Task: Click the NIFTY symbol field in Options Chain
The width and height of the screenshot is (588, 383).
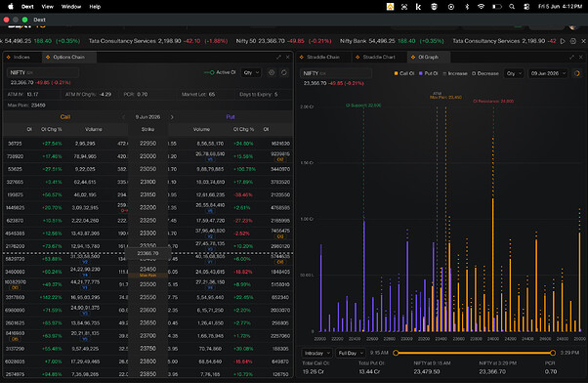Action: click(42, 72)
